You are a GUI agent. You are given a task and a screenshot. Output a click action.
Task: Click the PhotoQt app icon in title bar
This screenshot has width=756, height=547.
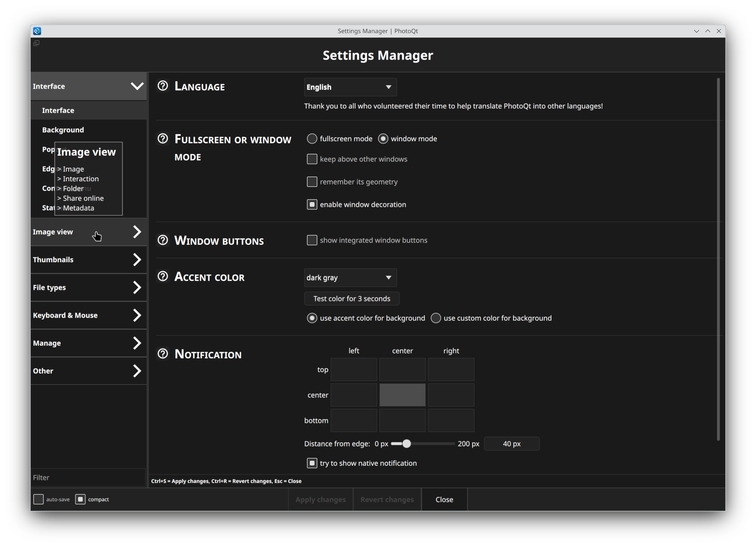pyautogui.click(x=37, y=31)
